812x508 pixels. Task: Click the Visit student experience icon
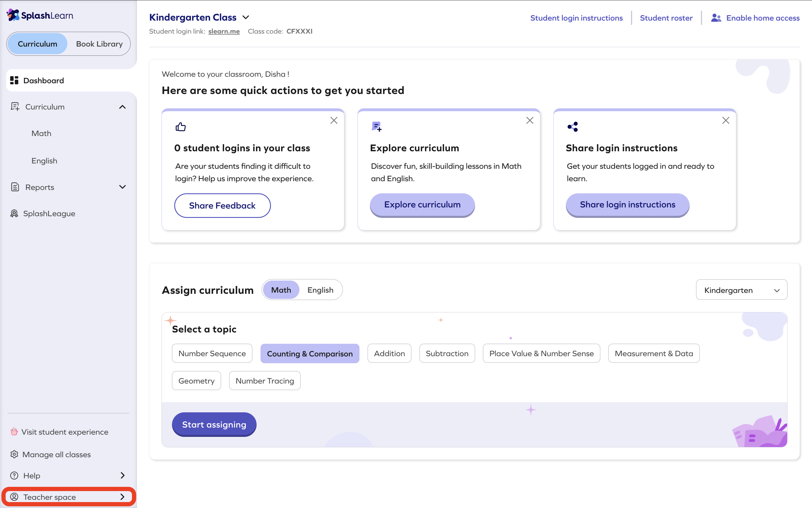14,432
